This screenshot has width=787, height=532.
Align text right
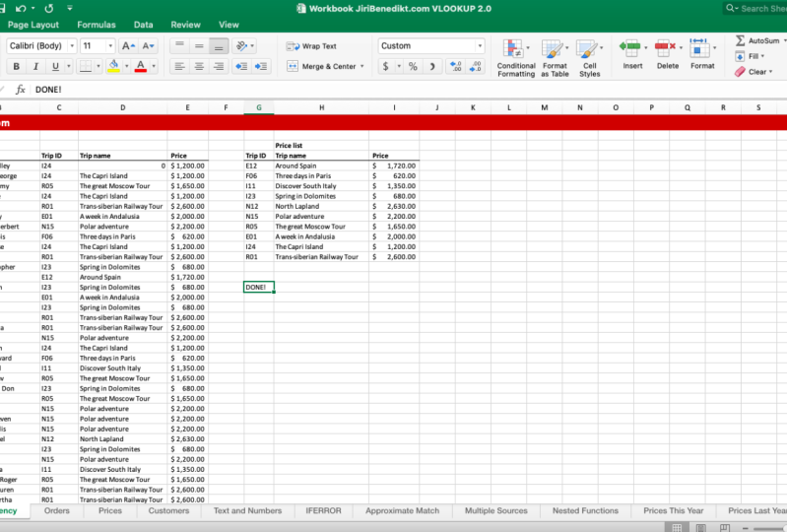point(219,66)
